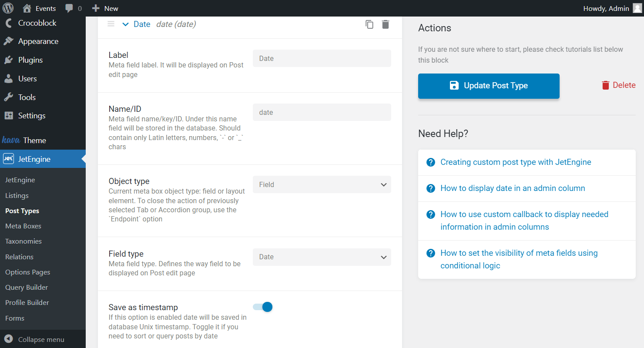
Task: Open the comments bubble icon
Action: point(69,8)
